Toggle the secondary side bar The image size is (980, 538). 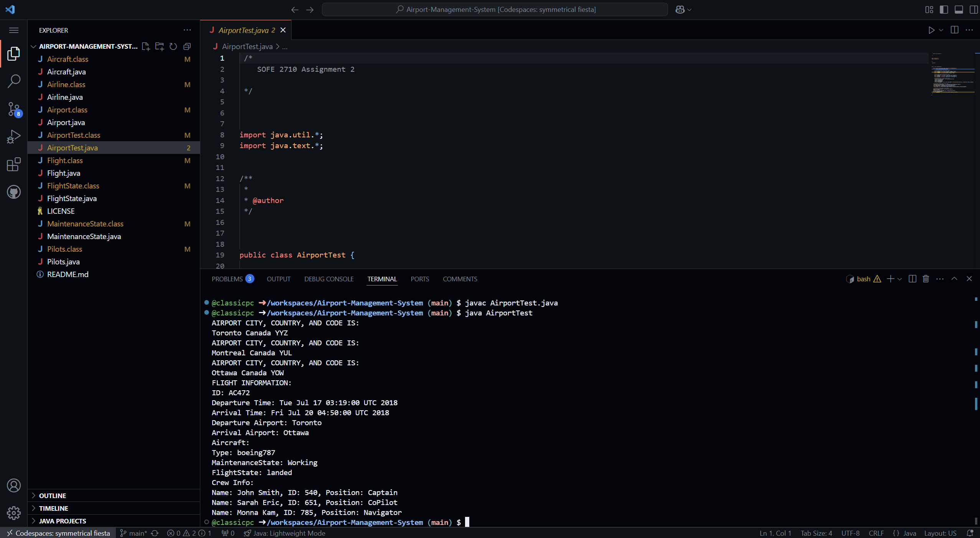(x=974, y=10)
